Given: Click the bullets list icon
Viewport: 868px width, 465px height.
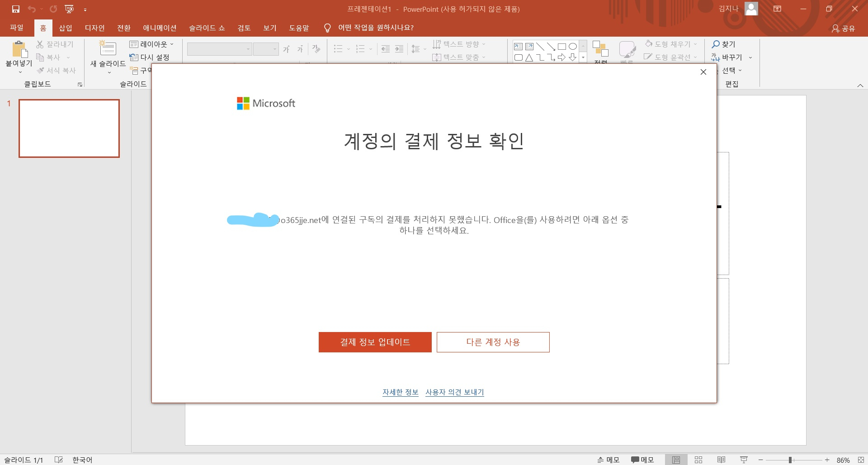Looking at the screenshot, I should tap(338, 49).
